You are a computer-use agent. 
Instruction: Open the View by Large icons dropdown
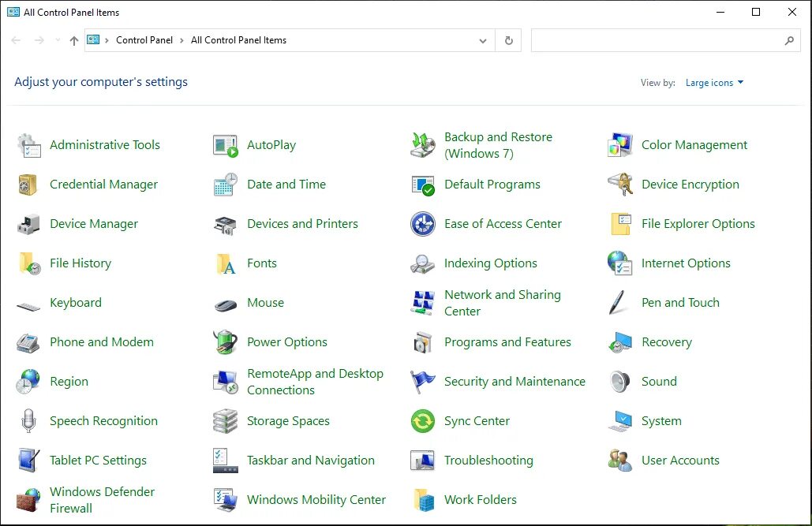(x=714, y=83)
